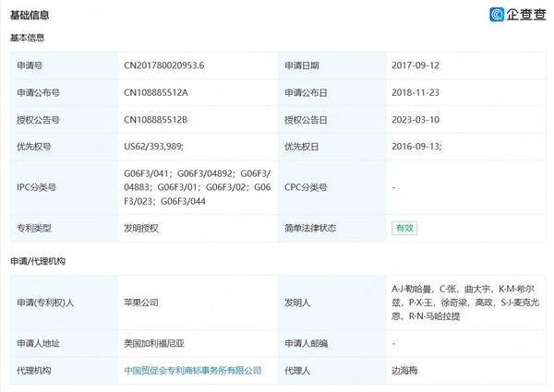Click the 申请/代理机构 subsection heading
The image size is (554, 392).
pos(38,261)
